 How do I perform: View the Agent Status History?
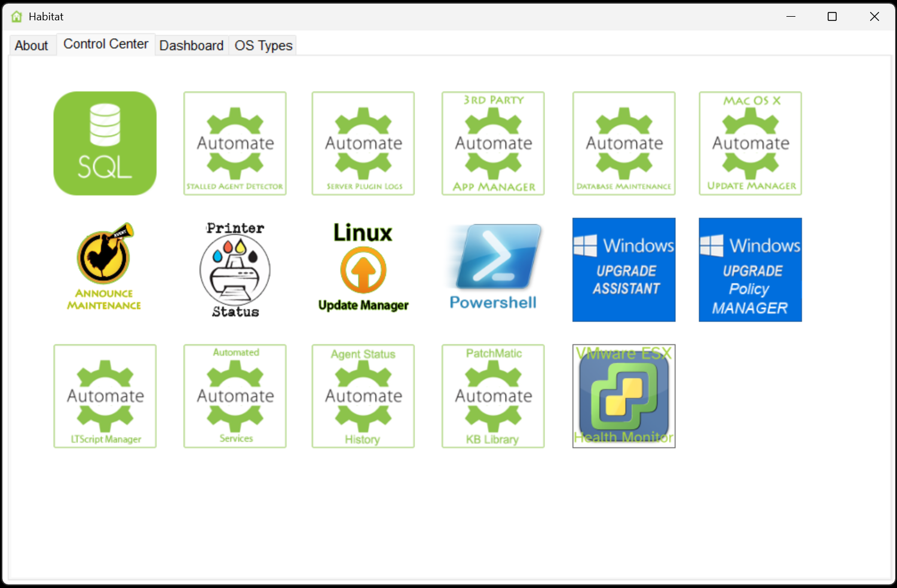coord(363,396)
